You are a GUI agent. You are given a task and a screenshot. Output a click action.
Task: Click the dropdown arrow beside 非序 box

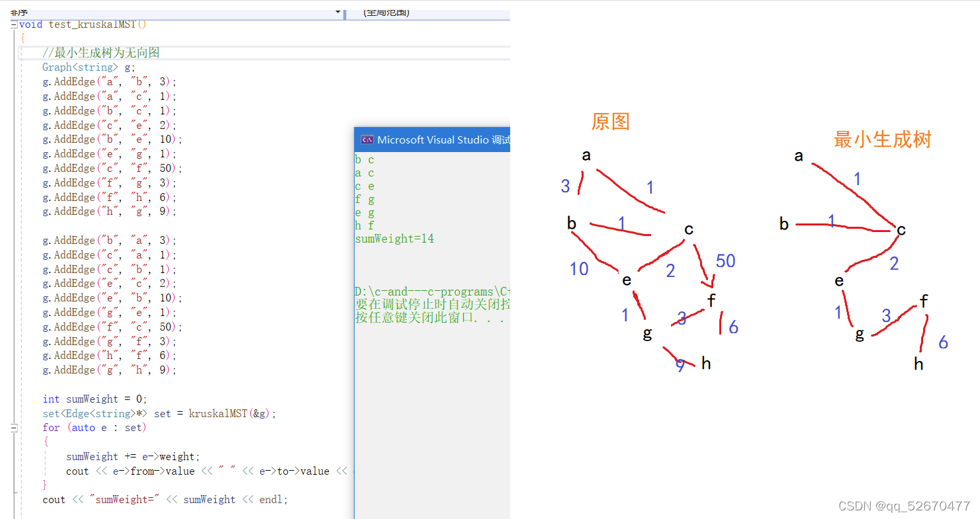(x=337, y=12)
